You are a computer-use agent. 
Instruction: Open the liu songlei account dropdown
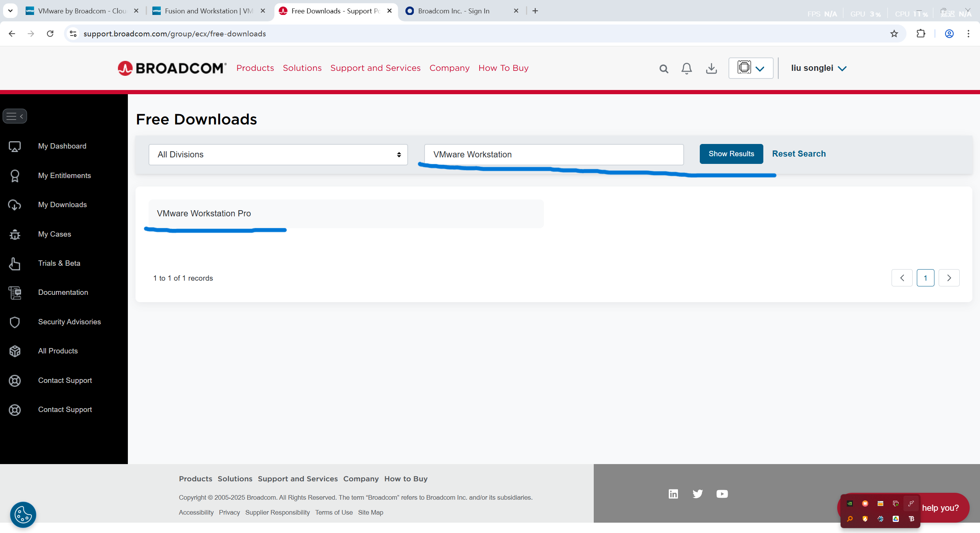[818, 68]
